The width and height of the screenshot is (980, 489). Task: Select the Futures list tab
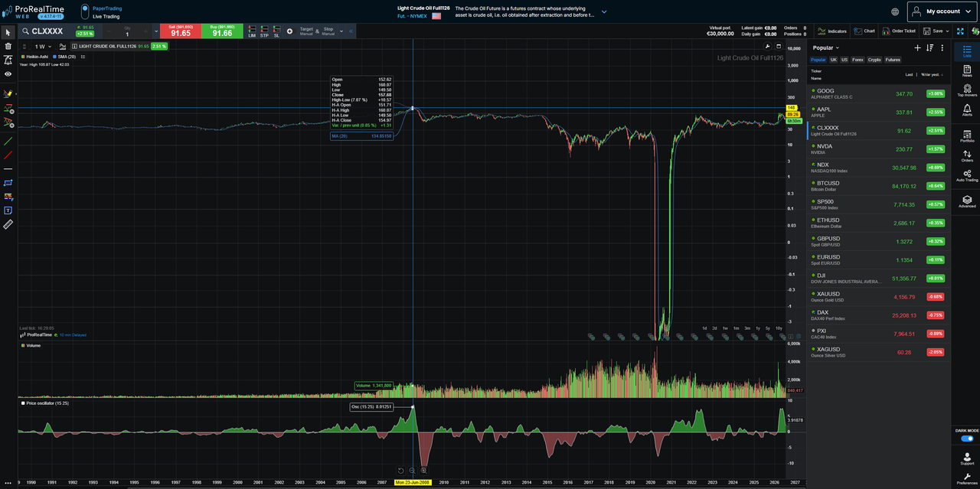coord(893,60)
